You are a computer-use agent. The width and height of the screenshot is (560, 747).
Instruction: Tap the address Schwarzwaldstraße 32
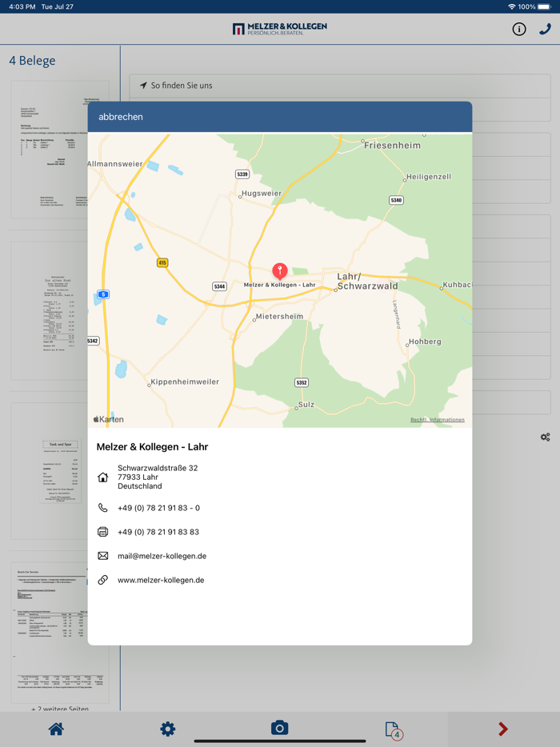(x=158, y=468)
